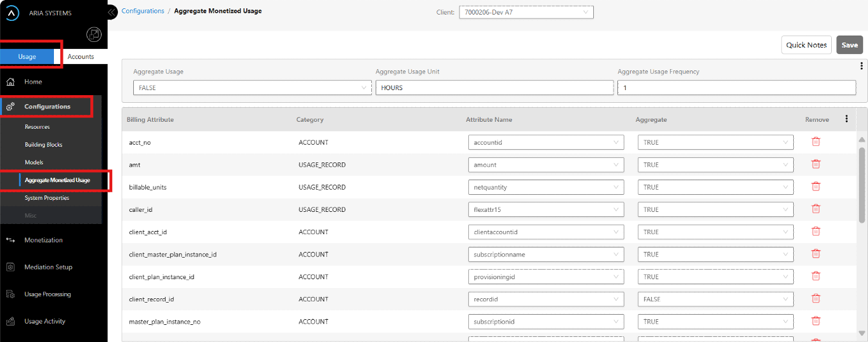868x342 pixels.
Task: Click the Save button
Action: (849, 45)
